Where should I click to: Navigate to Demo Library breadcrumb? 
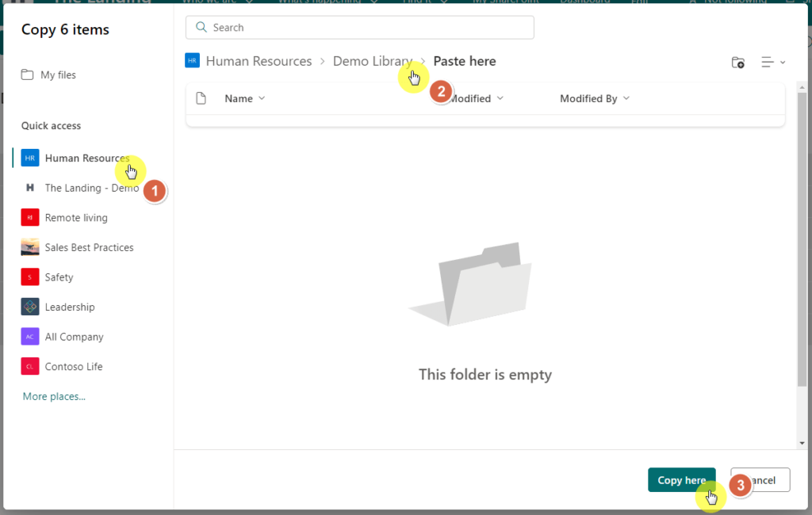coord(373,61)
